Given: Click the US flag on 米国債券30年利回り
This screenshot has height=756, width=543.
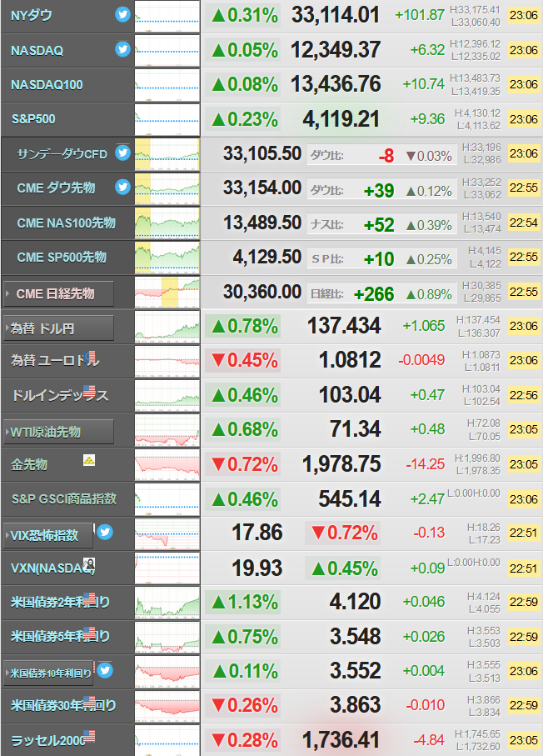Looking at the screenshot, I should coord(89,700).
